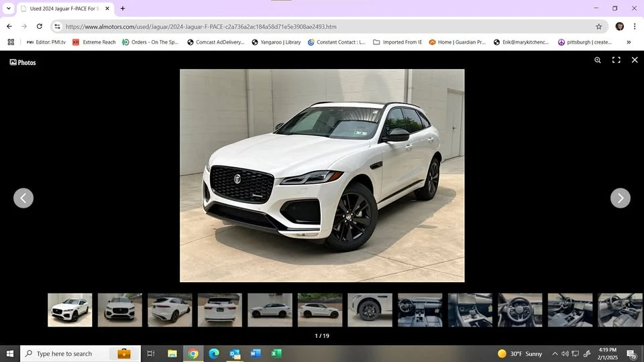The image size is (644, 362).
Task: Open Extreme Reach bookmark
Action: [x=94, y=42]
